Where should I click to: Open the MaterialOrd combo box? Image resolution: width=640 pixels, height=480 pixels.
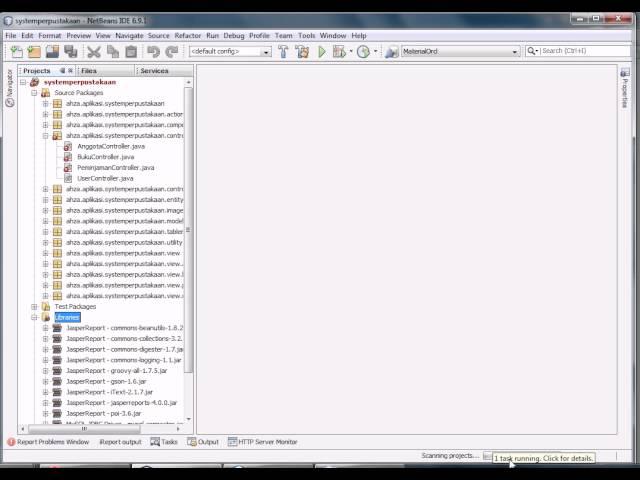[x=460, y=51]
